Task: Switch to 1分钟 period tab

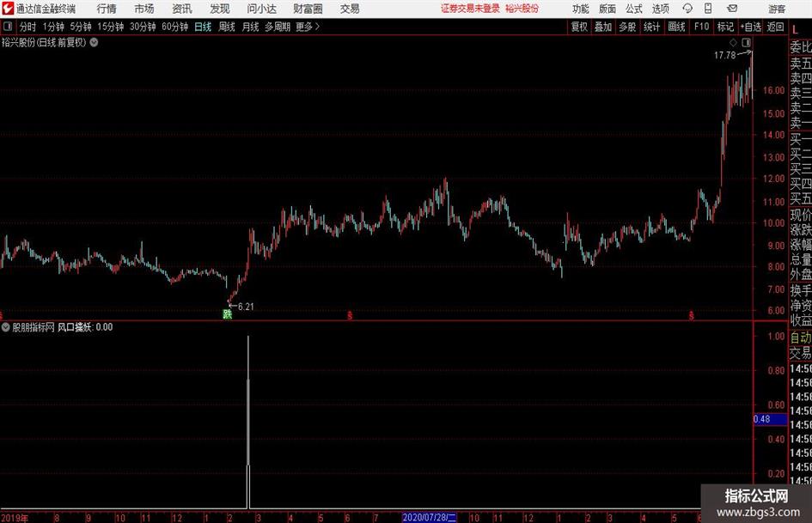Action: [53, 27]
